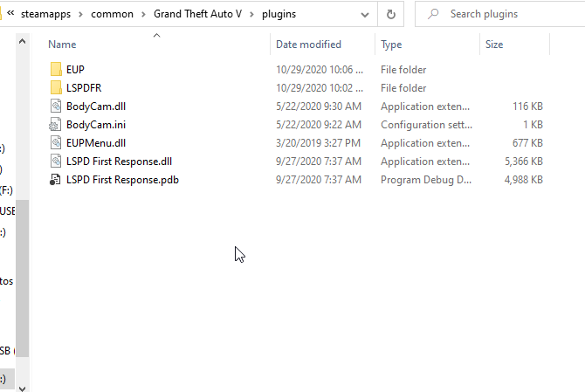Screen dimensions: 585x392
Task: Collapse column header sort arrow above Name
Action: pyautogui.click(x=157, y=35)
